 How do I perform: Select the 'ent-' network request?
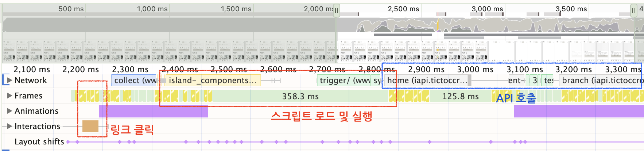coord(516,80)
